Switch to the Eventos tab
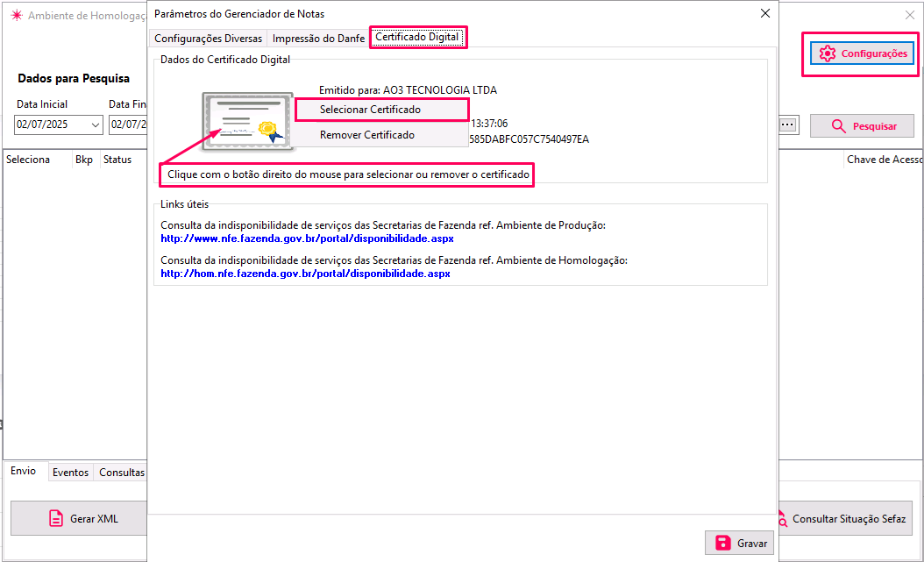Viewport: 924px width, 562px height. [70, 473]
